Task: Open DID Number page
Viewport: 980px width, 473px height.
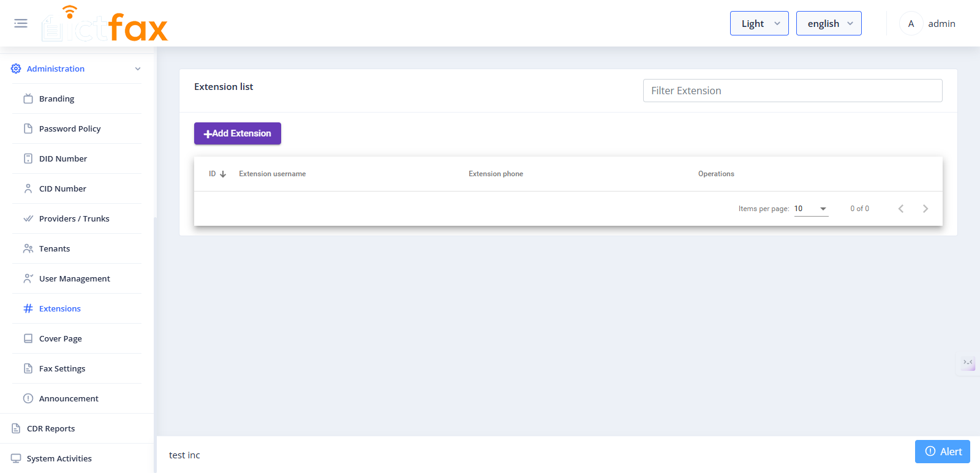Action: (x=77, y=158)
